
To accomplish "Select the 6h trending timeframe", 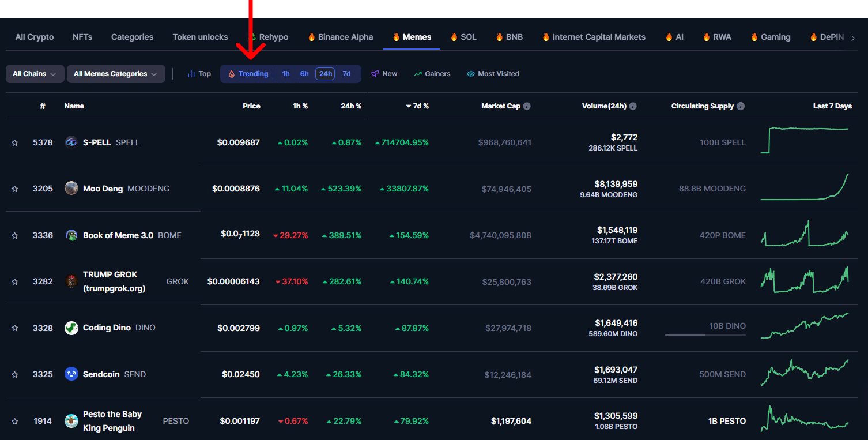I will click(304, 74).
